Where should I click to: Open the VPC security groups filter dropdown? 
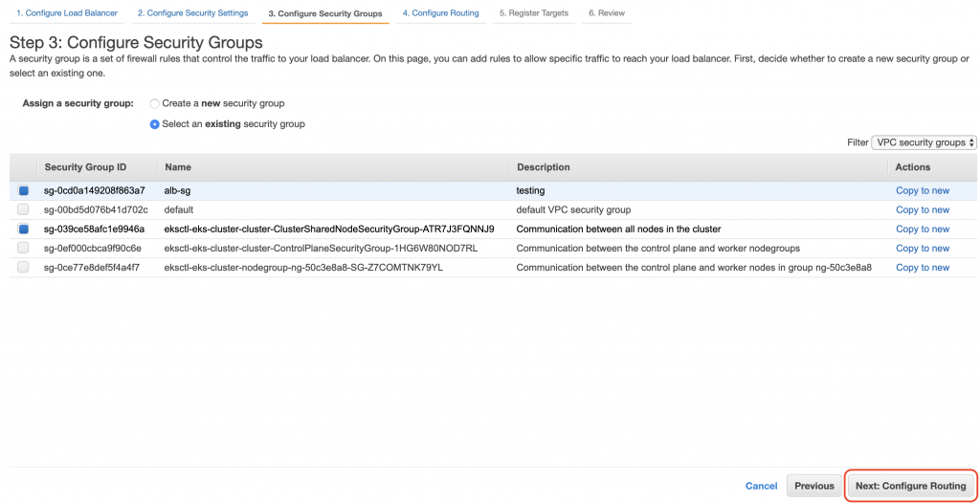[924, 142]
